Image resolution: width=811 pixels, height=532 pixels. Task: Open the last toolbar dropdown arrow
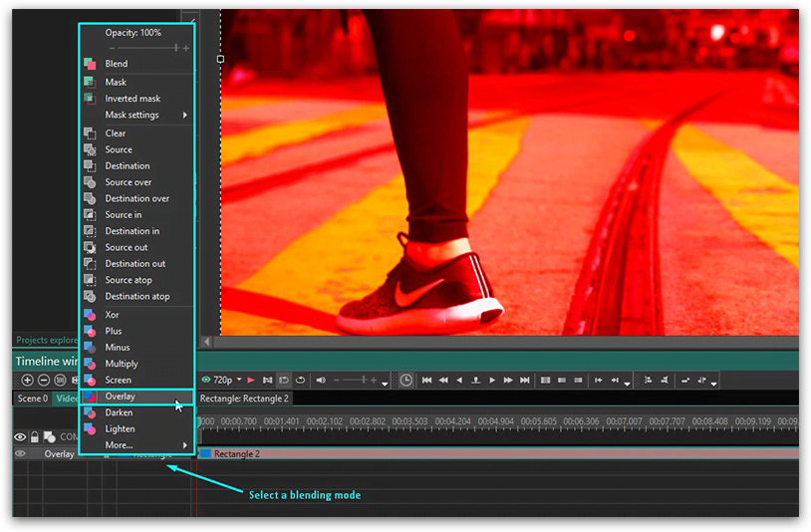[714, 384]
